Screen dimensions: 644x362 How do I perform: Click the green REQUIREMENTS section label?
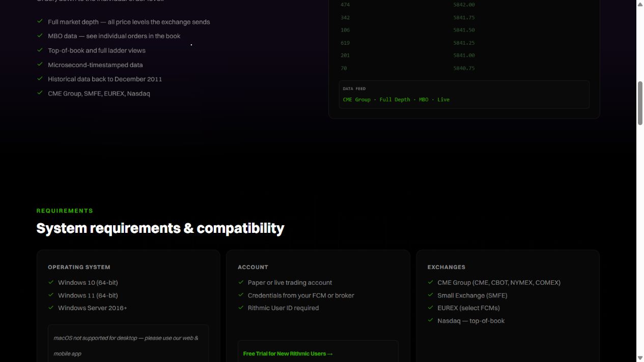[65, 210]
